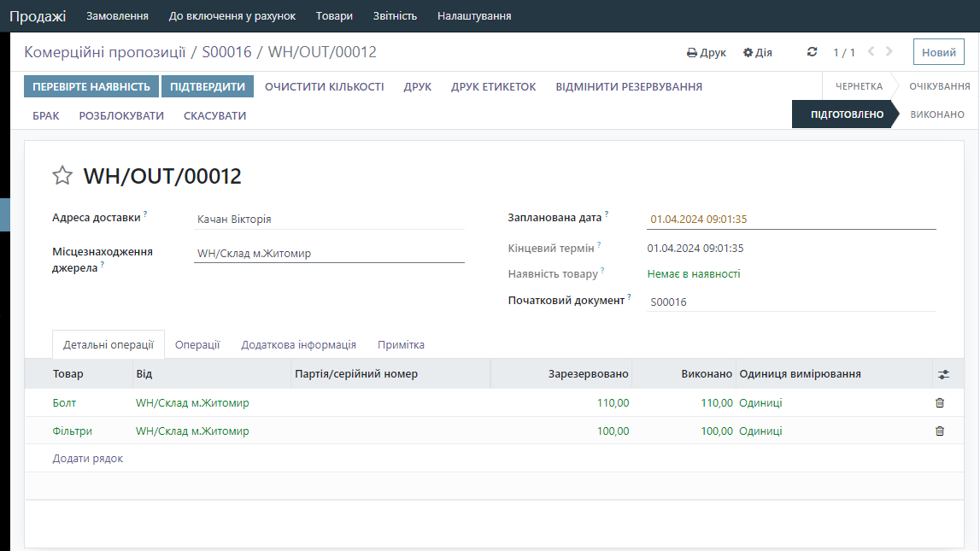980x551 pixels.
Task: Select the Виконано status stage
Action: click(936, 114)
